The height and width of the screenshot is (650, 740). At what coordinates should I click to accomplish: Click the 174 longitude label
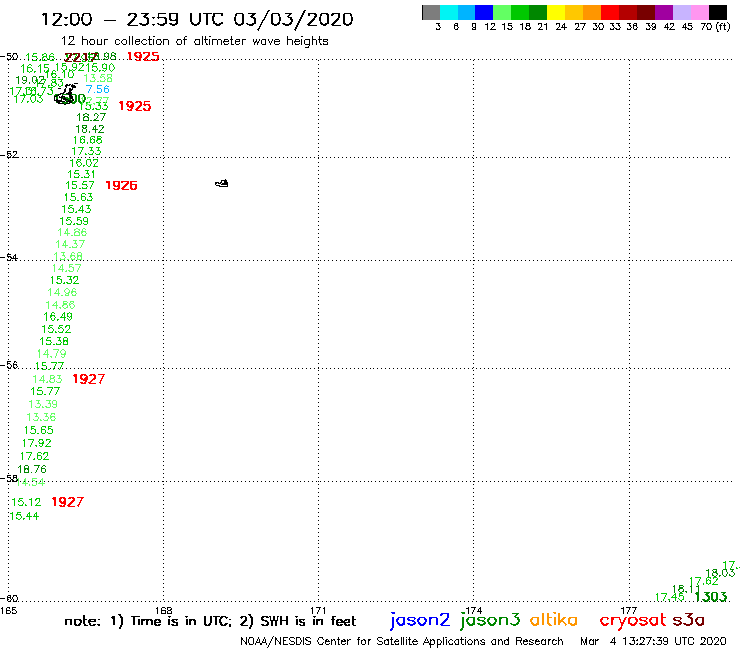coord(474,610)
